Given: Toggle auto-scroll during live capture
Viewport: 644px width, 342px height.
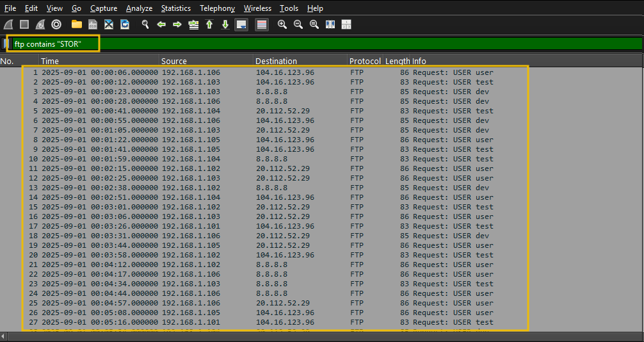Looking at the screenshot, I should pos(241,25).
